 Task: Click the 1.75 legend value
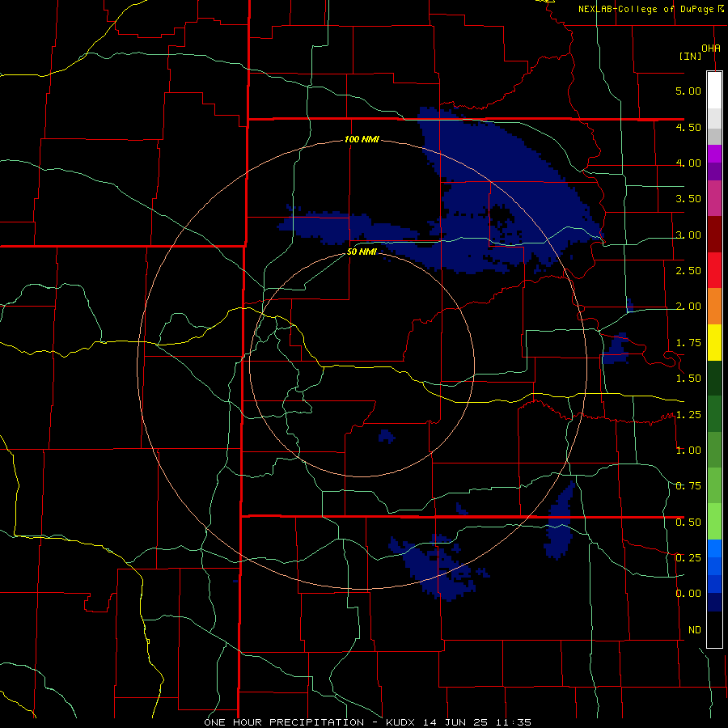click(688, 343)
